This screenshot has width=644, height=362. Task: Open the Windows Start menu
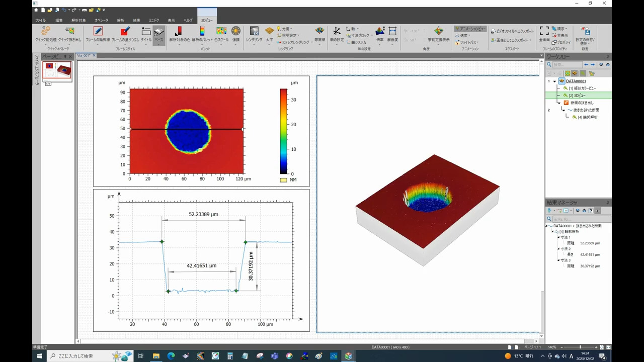(39, 356)
